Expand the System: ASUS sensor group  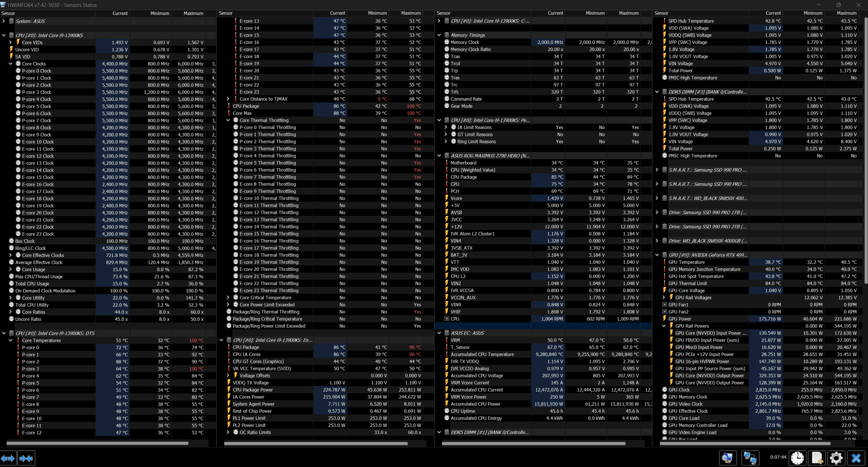pyautogui.click(x=3, y=21)
